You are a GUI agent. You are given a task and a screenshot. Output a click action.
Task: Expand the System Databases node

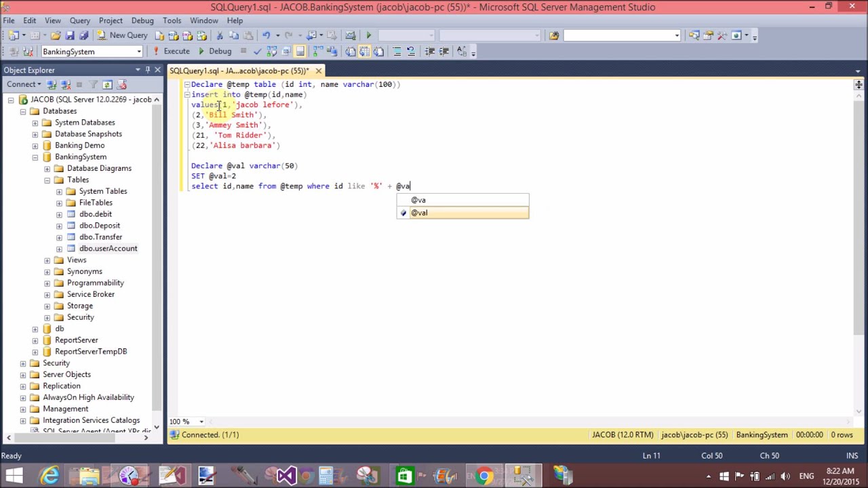(35, 123)
